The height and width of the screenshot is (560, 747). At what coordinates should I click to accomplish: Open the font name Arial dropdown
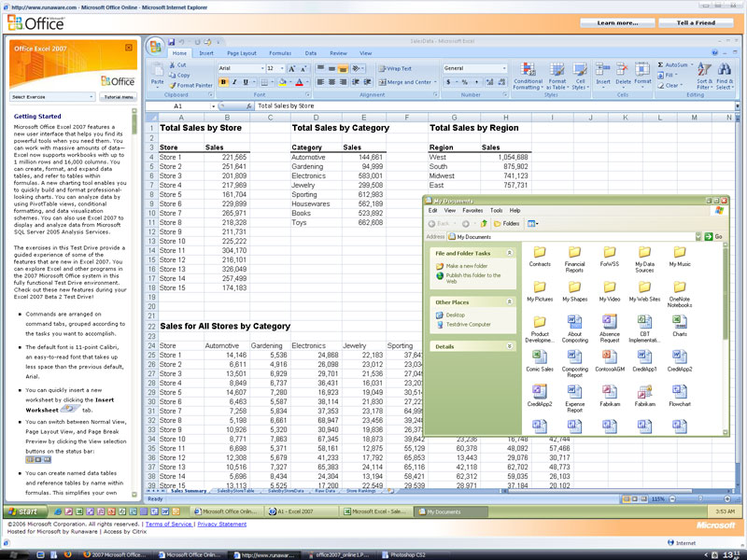(262, 68)
